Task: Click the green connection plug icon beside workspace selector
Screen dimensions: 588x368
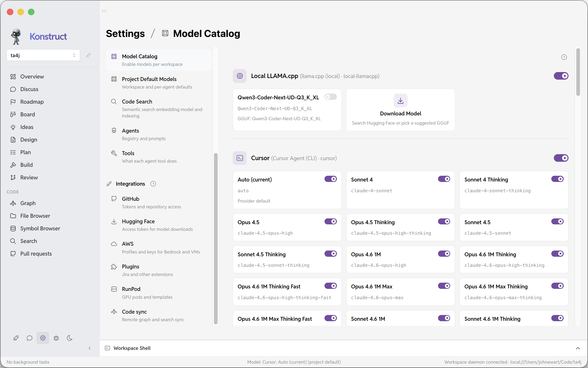Action: (x=89, y=55)
